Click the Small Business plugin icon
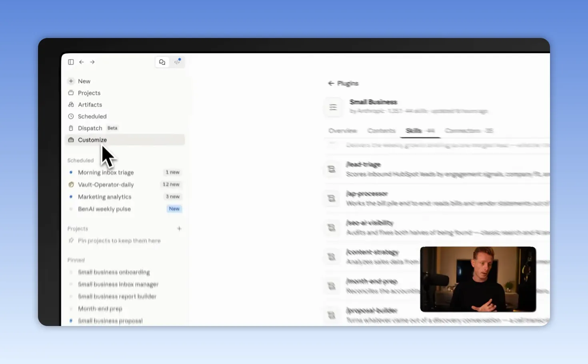This screenshot has width=588, height=364. pyautogui.click(x=333, y=107)
